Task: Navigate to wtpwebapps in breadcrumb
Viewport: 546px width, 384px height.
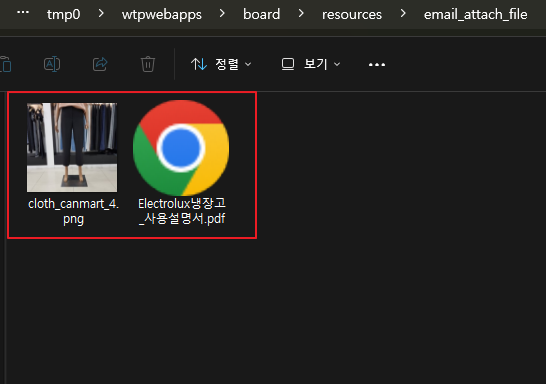Action: 162,15
